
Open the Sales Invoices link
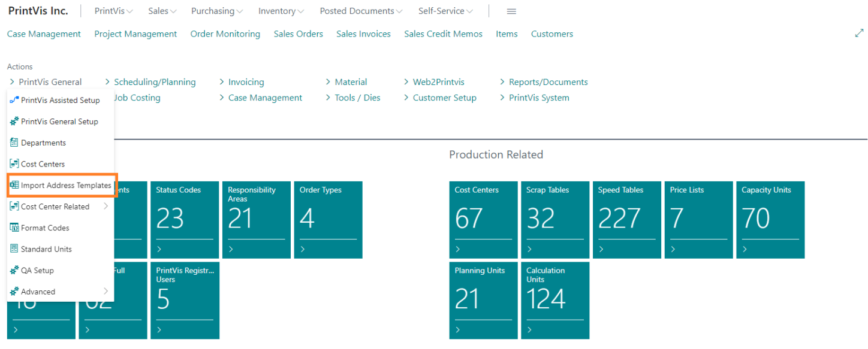[x=364, y=34]
